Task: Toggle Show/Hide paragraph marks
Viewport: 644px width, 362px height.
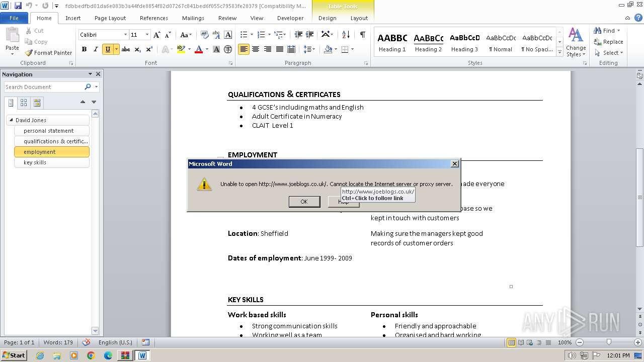Action: pos(362,35)
